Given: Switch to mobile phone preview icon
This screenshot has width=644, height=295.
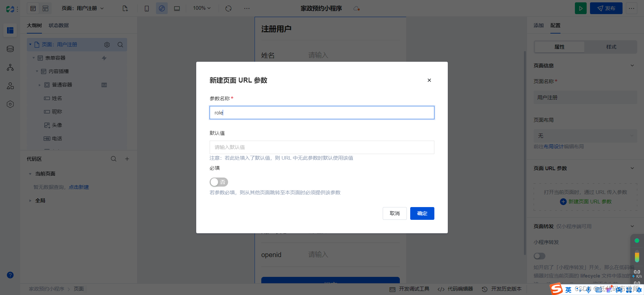Looking at the screenshot, I should coord(147,8).
